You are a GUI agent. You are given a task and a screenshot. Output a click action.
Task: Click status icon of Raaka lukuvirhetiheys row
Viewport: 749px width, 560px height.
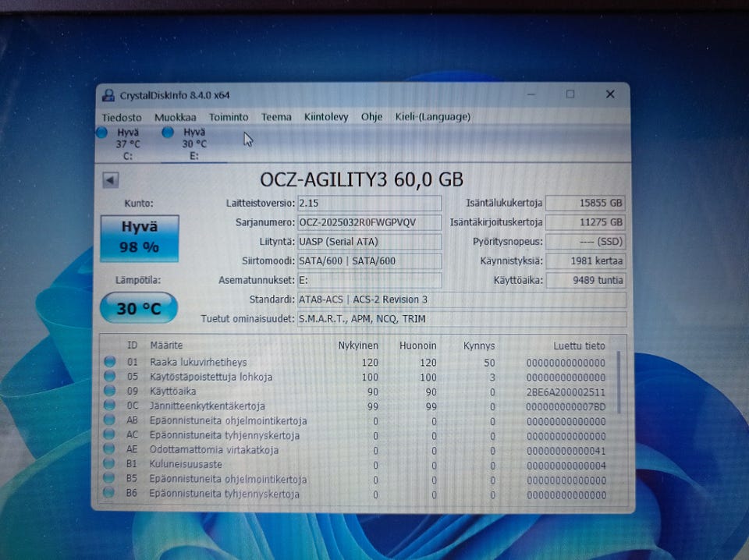pyautogui.click(x=110, y=361)
